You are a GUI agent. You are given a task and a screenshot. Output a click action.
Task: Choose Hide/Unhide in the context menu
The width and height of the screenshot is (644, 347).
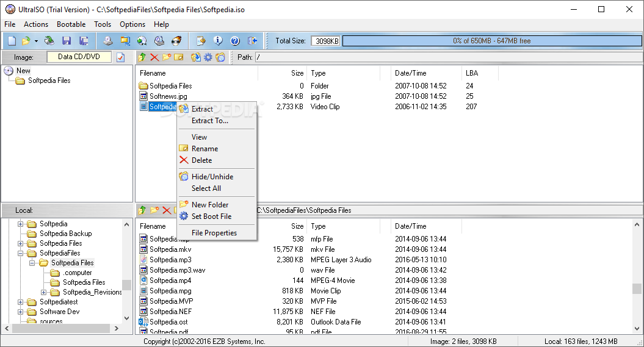click(217, 177)
